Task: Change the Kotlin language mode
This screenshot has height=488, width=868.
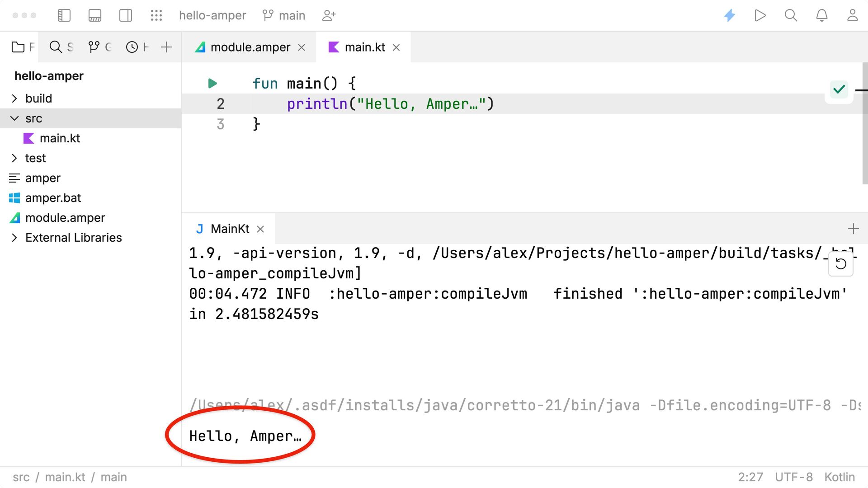Action: pos(840,477)
